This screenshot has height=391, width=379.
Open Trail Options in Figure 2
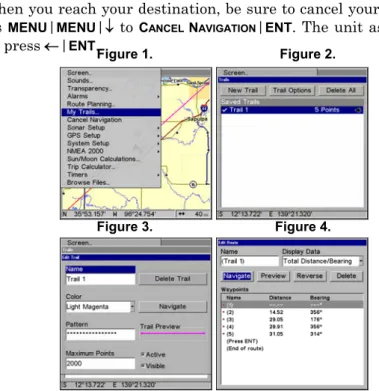point(292,90)
